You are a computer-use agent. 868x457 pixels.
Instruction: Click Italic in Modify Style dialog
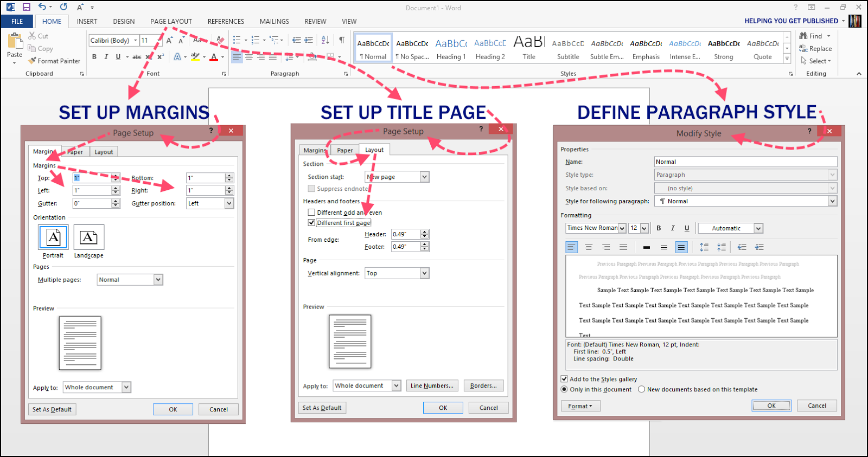click(x=673, y=228)
